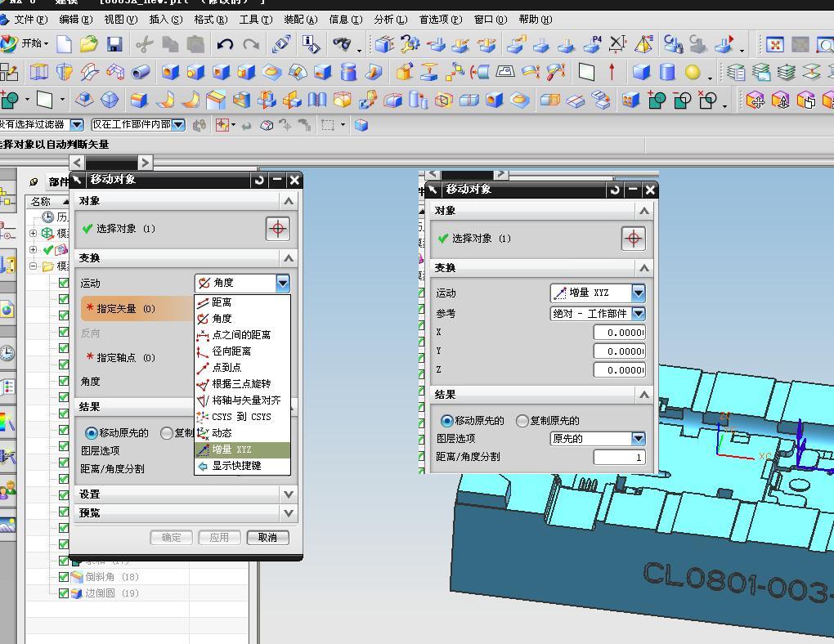
Task: Click reset icon in left 移动对象 title bar
Action: pos(259,180)
